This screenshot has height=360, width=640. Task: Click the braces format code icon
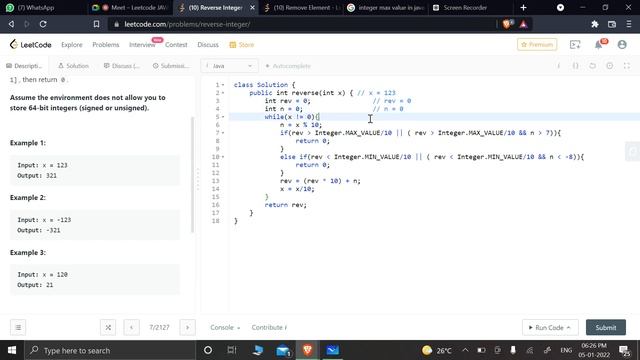click(576, 66)
